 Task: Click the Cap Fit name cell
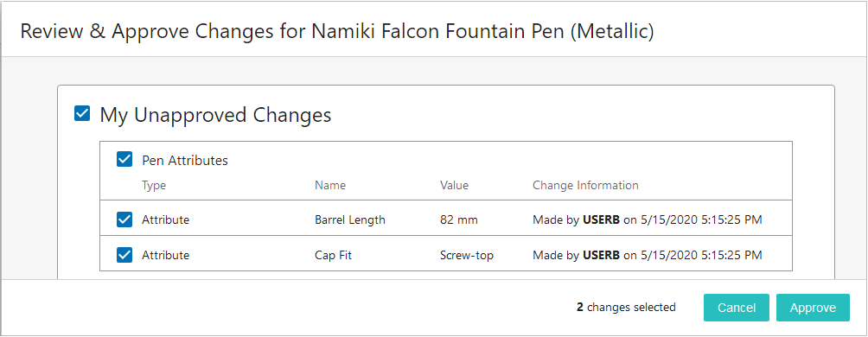click(333, 255)
